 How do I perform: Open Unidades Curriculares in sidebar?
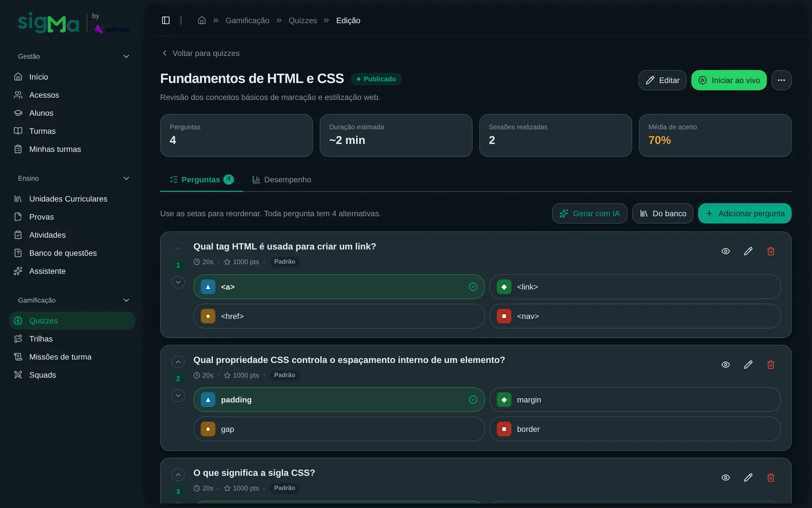coord(72,199)
